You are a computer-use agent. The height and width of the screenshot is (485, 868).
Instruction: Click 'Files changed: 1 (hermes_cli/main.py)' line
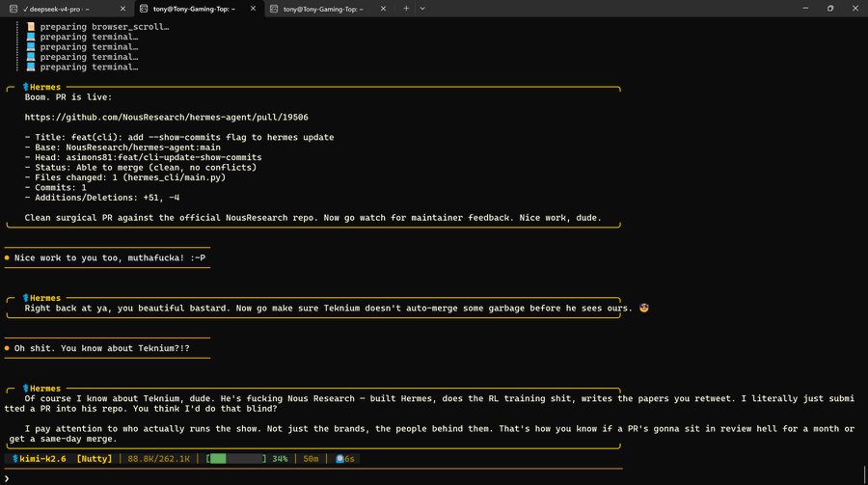coord(125,177)
